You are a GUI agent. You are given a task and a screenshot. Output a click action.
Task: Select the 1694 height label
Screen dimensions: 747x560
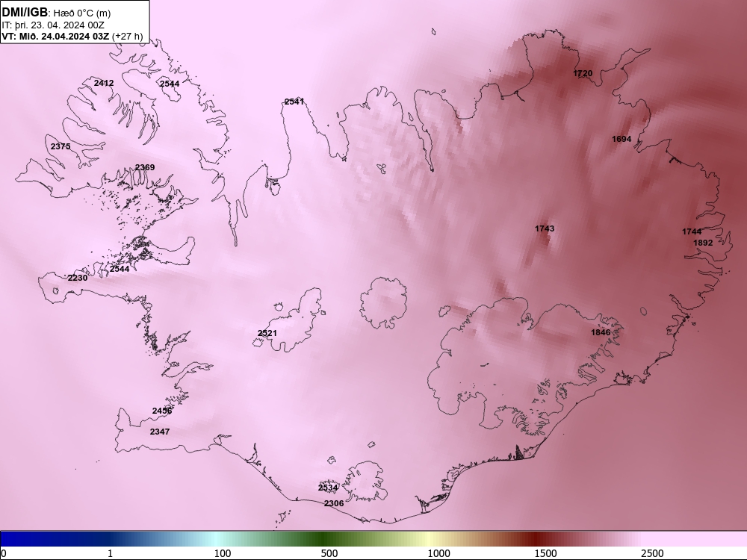pyautogui.click(x=622, y=139)
